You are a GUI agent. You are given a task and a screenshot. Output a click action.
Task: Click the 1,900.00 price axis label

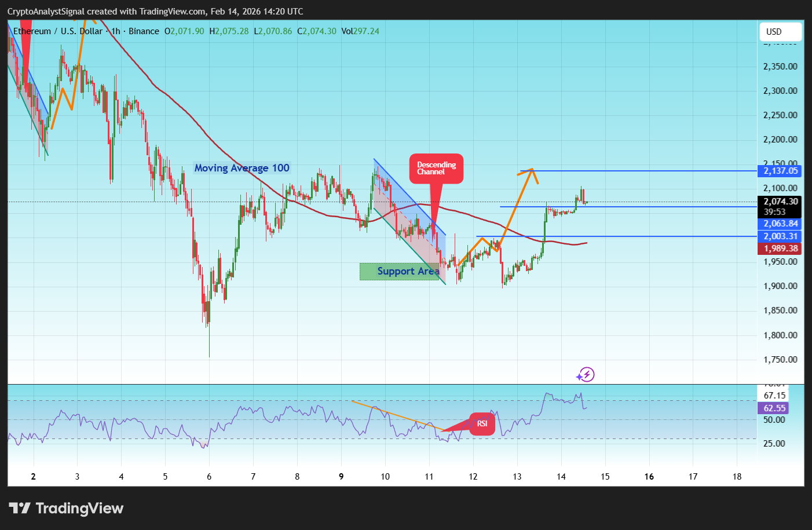point(780,286)
